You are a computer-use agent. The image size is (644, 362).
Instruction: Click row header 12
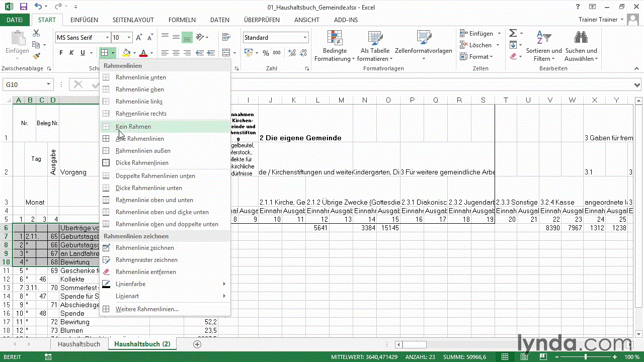pyautogui.click(x=7, y=279)
